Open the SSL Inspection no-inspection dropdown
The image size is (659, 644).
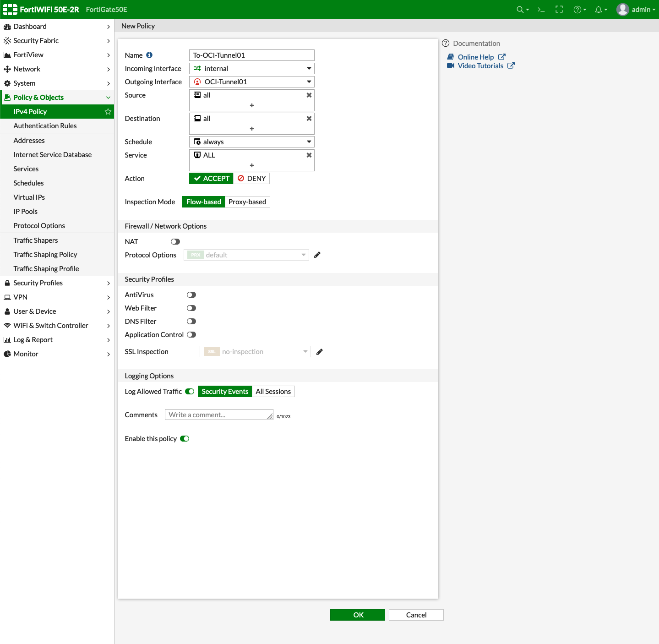point(255,352)
